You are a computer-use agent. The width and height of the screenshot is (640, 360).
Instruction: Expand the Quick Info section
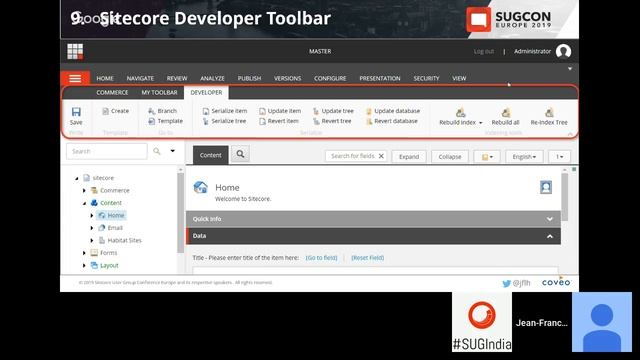pyautogui.click(x=550, y=219)
